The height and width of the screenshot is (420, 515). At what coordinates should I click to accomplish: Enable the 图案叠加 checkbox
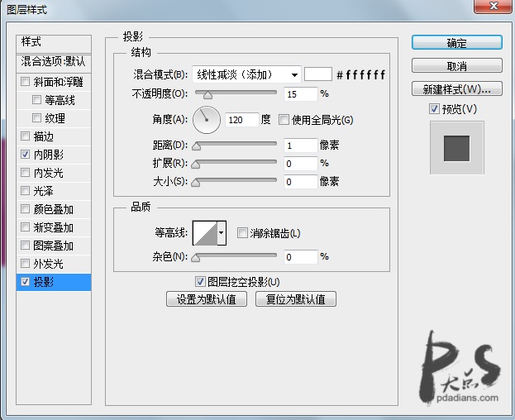[25, 246]
